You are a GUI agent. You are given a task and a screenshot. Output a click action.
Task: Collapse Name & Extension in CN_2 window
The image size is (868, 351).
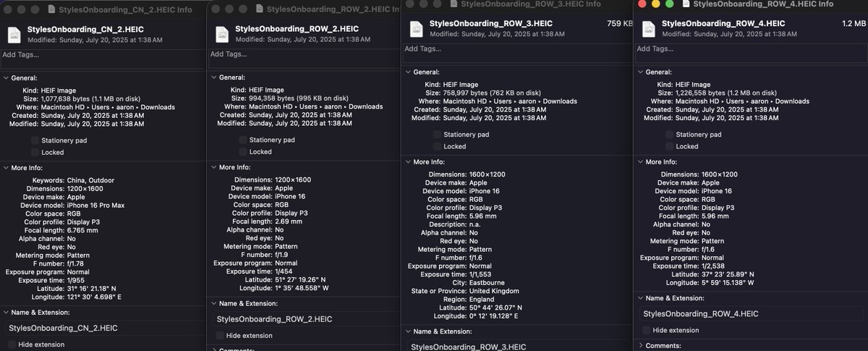pos(7,312)
